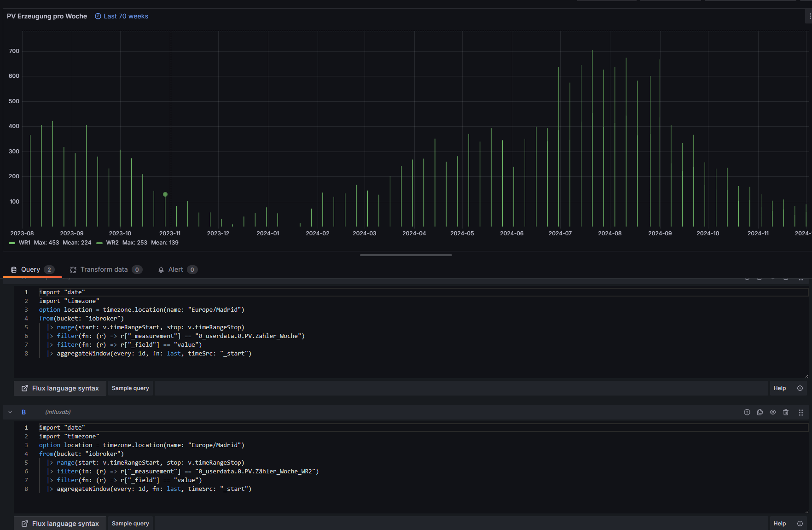Click the range line in query B
The image size is (812, 530).
[x=145, y=463]
